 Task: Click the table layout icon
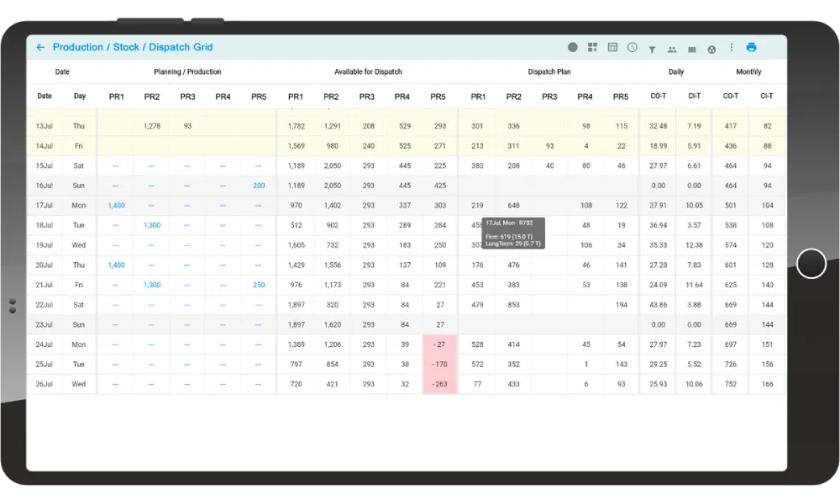(612, 48)
